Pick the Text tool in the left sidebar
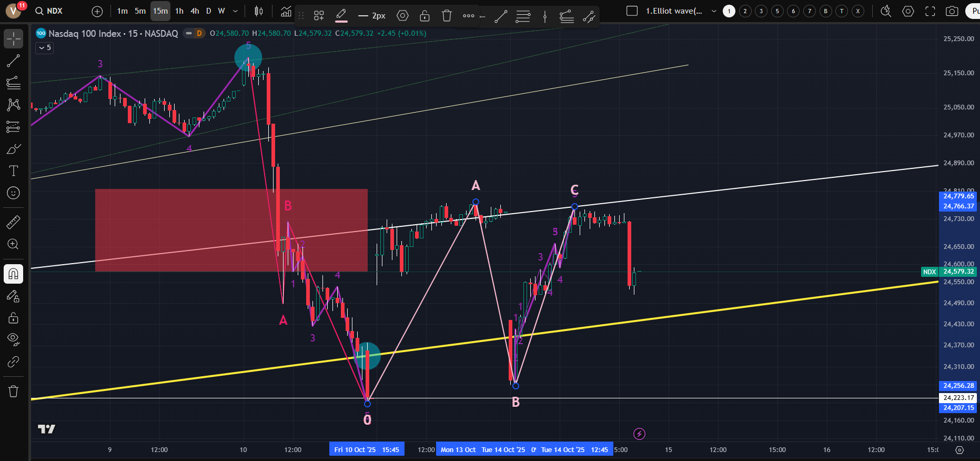The width and height of the screenshot is (980, 461). 14,171
